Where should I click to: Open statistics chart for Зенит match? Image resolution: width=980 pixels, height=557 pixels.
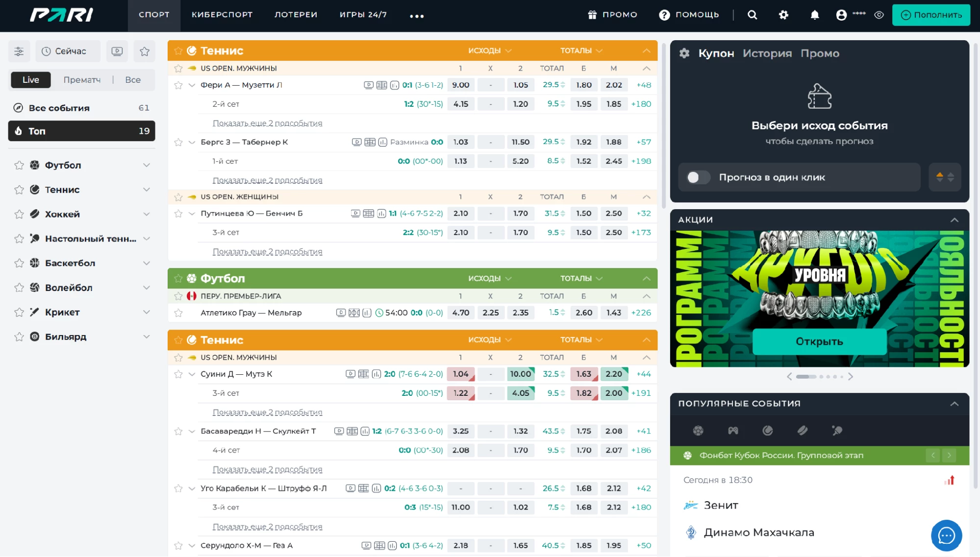tap(950, 481)
